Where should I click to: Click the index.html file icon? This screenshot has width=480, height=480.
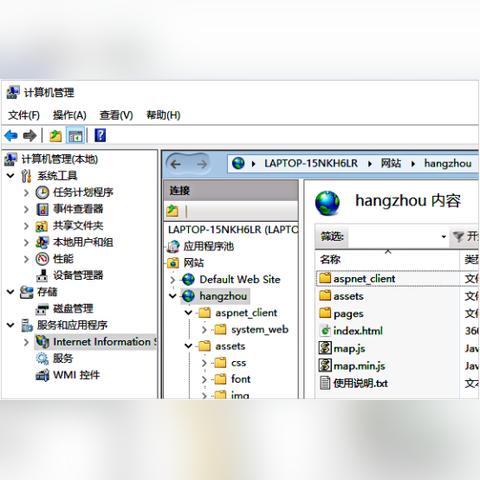coord(325,331)
